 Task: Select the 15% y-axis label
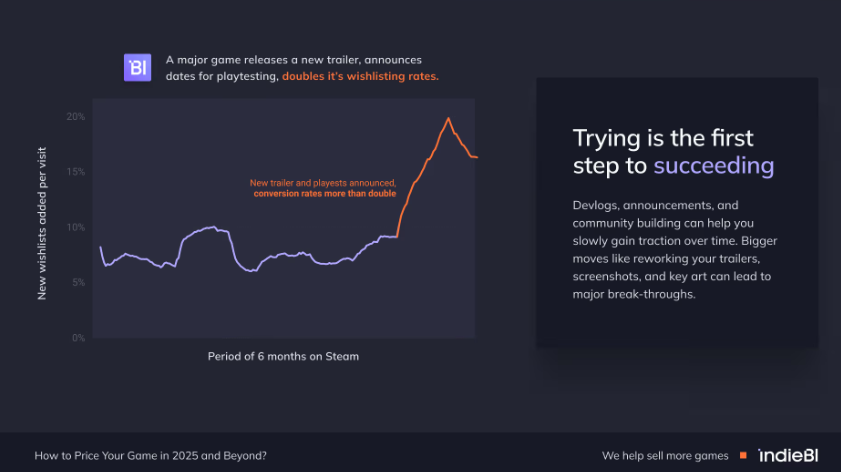click(x=76, y=172)
